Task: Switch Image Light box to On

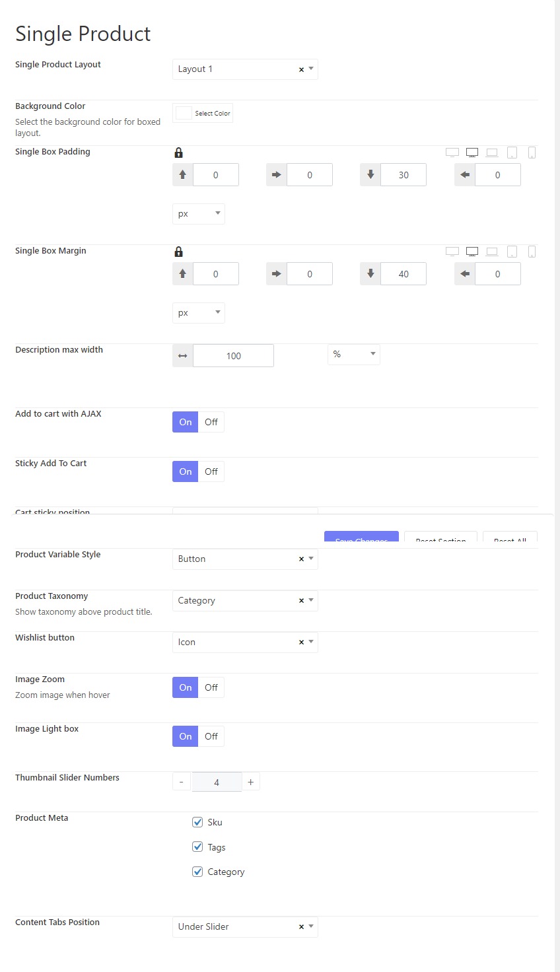Action: click(186, 736)
